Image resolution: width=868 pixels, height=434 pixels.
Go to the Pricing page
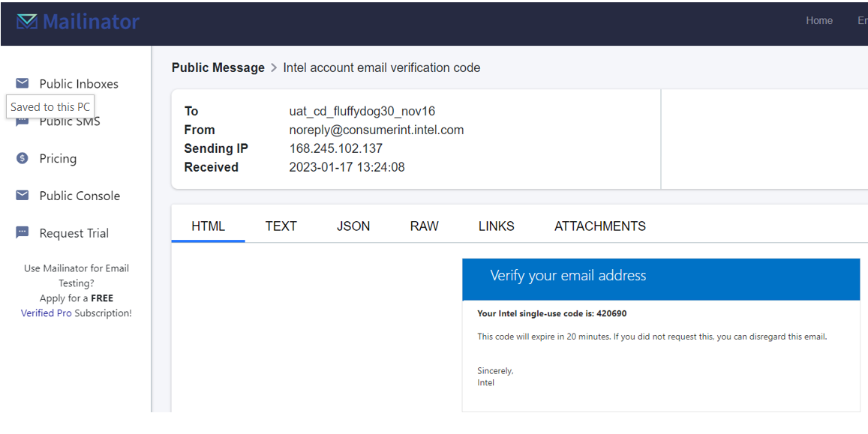(58, 159)
